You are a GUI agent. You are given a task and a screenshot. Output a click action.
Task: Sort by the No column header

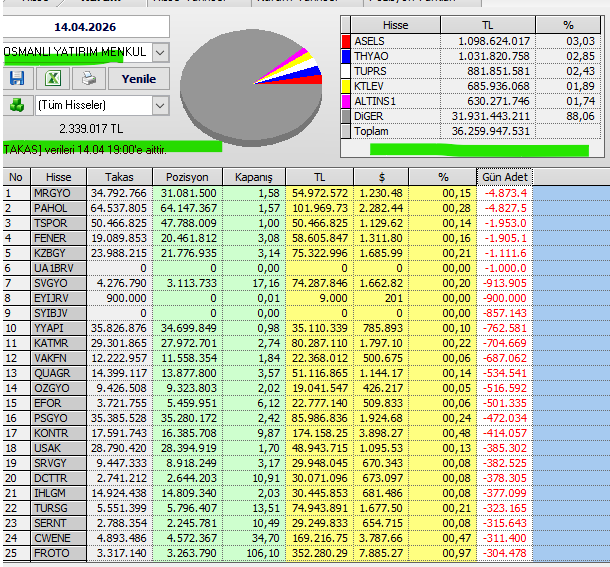click(16, 177)
